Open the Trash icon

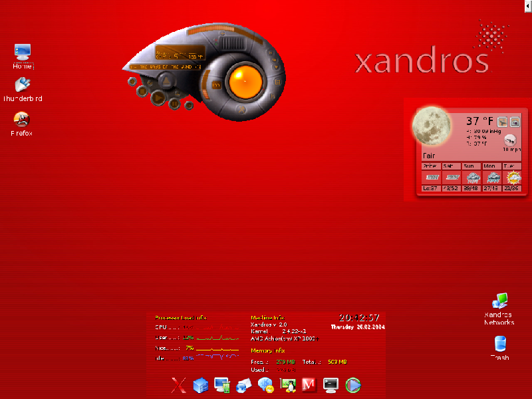pyautogui.click(x=500, y=348)
